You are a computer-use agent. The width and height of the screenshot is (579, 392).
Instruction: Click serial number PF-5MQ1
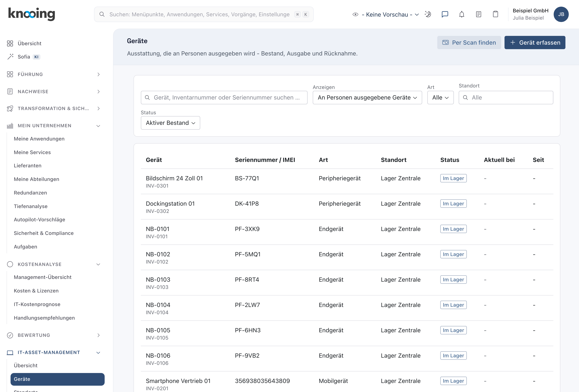pyautogui.click(x=247, y=254)
